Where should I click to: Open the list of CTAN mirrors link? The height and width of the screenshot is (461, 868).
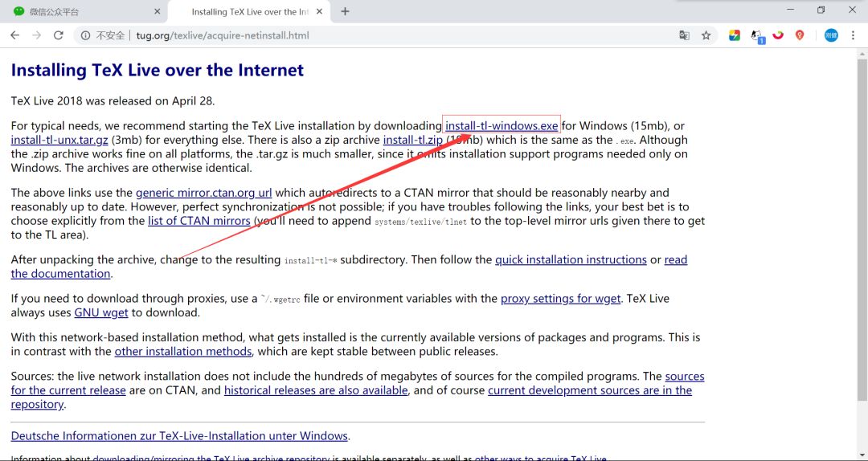point(199,220)
